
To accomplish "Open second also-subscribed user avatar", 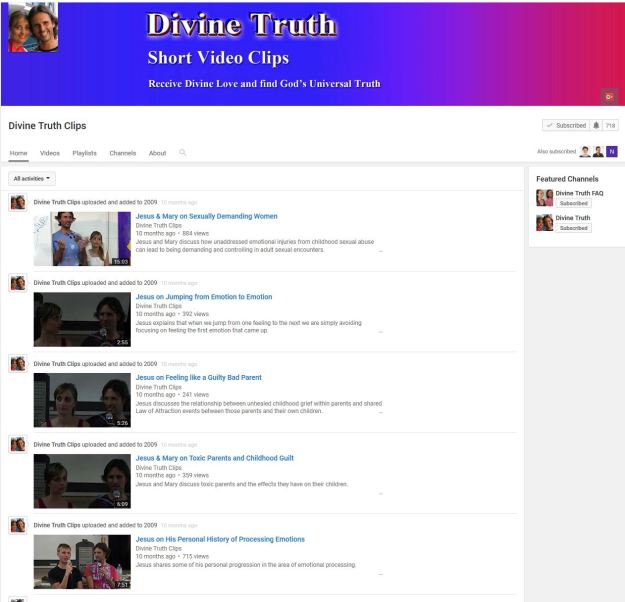I will pyautogui.click(x=598, y=151).
